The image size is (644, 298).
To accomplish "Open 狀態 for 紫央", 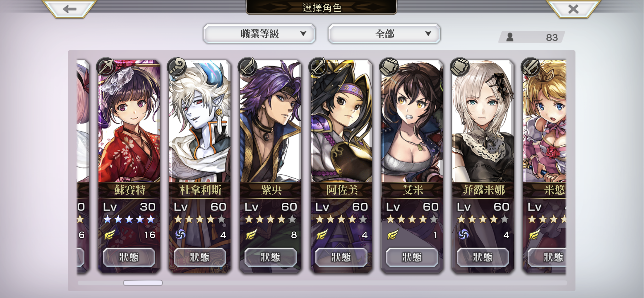I will coord(270,257).
